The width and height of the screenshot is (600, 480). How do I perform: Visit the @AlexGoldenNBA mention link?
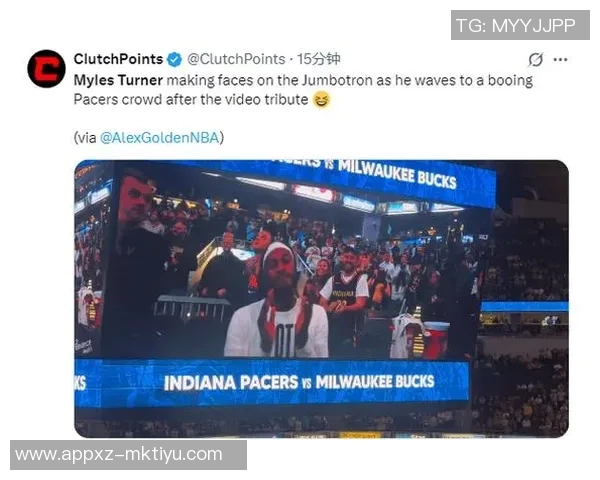click(x=160, y=137)
